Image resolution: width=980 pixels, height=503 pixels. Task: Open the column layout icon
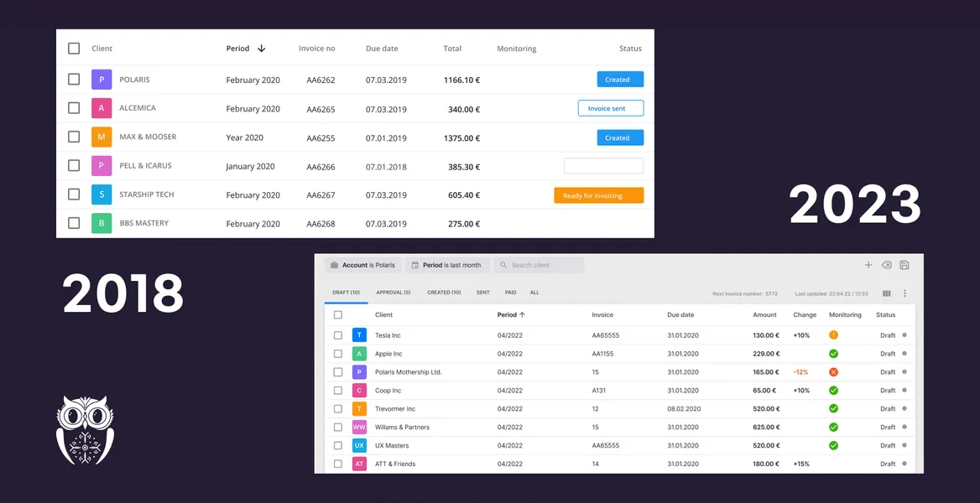click(887, 293)
